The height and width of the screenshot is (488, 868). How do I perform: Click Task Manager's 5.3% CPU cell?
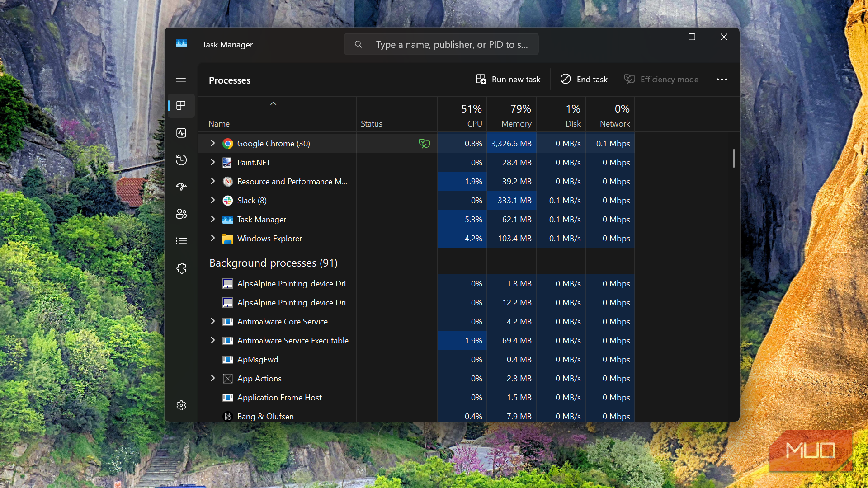[462, 220]
